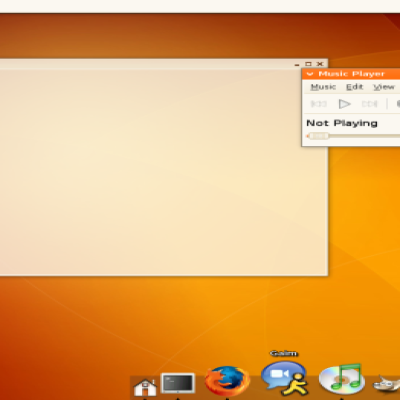
Task: Open the Music Player title bar arrow menu
Action: point(310,74)
